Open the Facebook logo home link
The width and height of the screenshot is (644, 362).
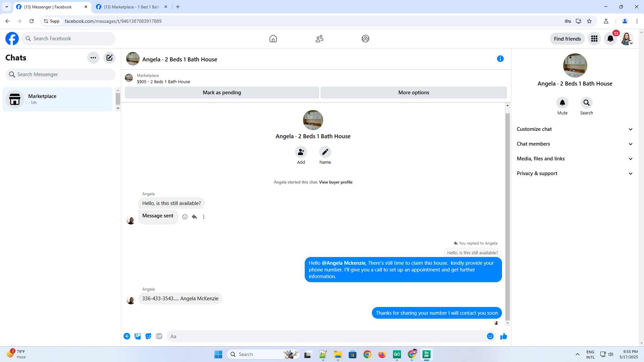click(12, 39)
